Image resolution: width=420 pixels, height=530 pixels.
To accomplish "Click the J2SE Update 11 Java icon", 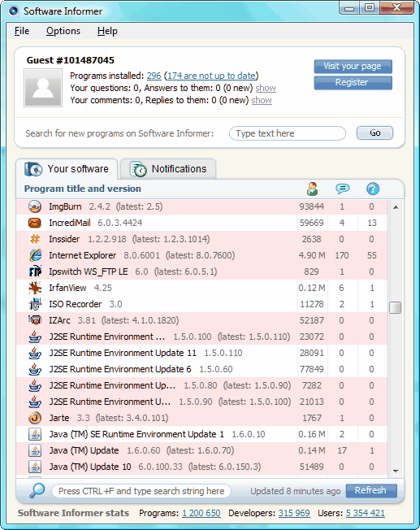I will [35, 353].
